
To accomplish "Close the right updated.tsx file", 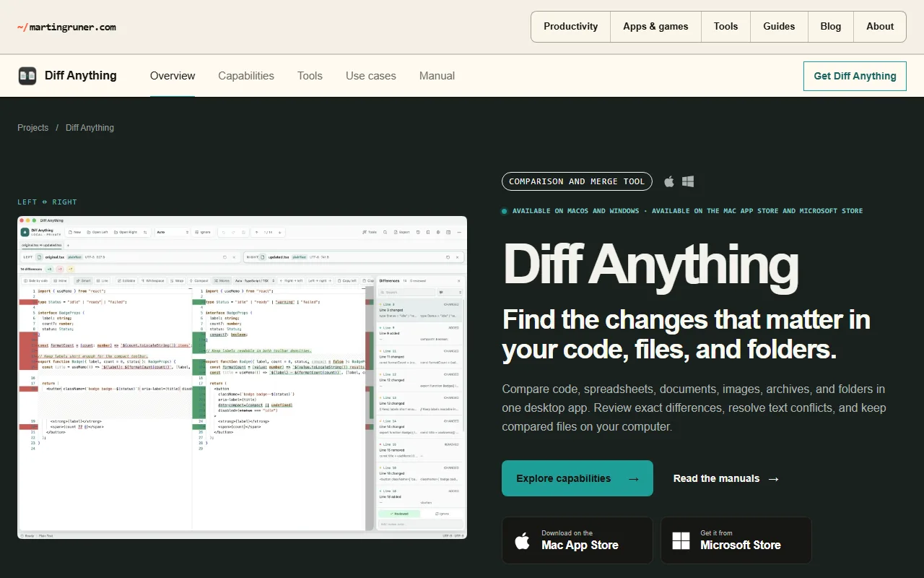I will point(457,257).
